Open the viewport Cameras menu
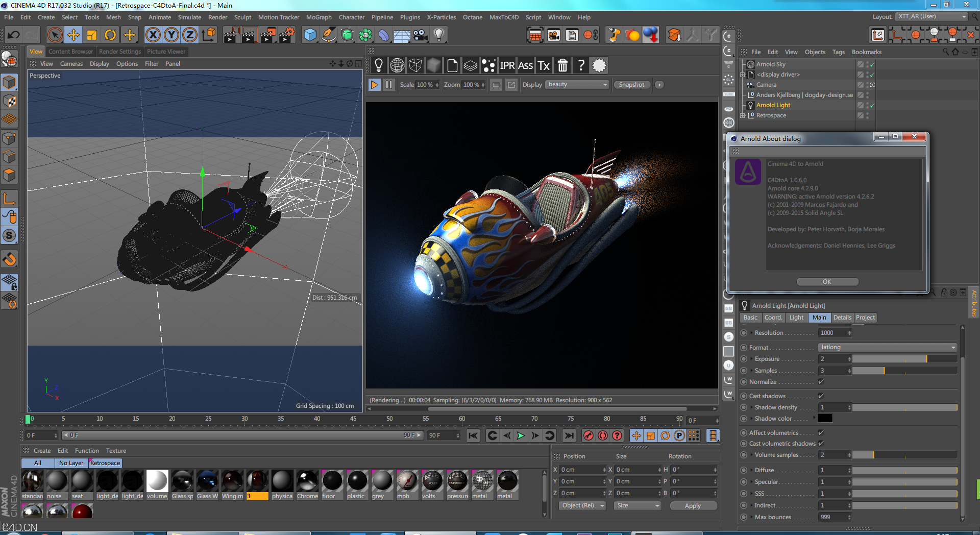This screenshot has width=980, height=535. [71, 64]
